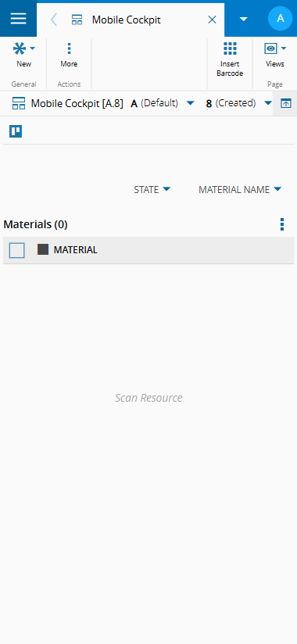
Task: Click the board layout icon
Action: (x=16, y=131)
